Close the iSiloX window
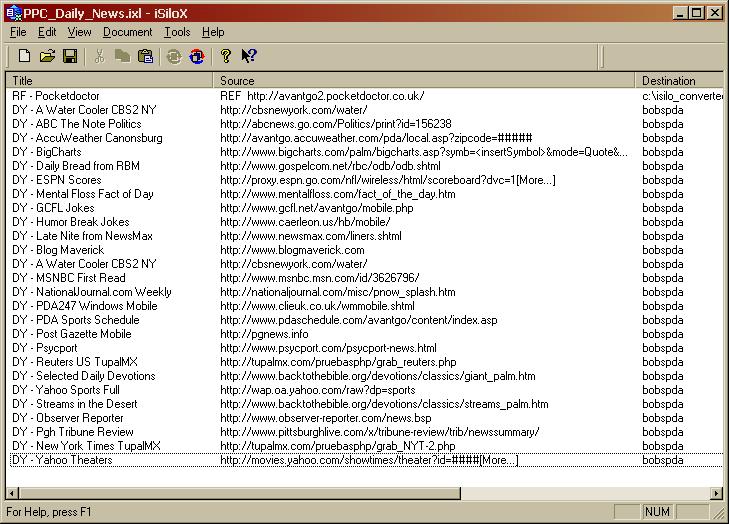The width and height of the screenshot is (729, 524). coord(714,13)
